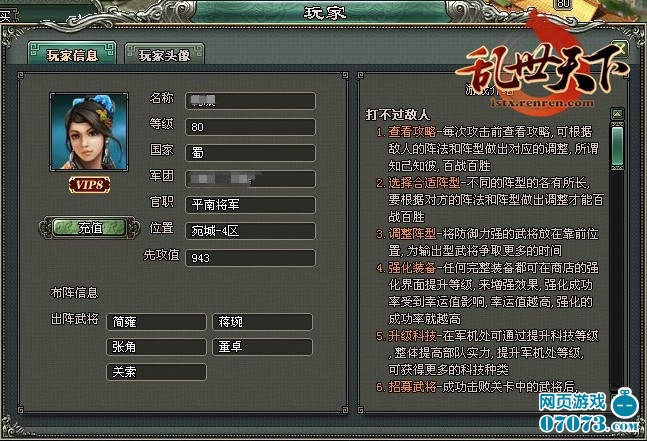This screenshot has width=647, height=441.
Task: Click the player avatar portrait
Action: tap(89, 132)
